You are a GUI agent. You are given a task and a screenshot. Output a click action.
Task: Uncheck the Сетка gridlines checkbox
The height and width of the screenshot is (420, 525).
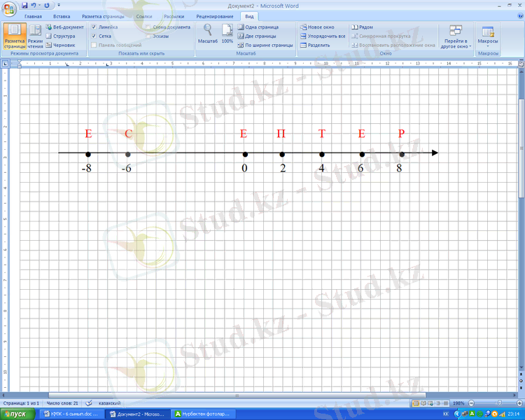tap(94, 36)
